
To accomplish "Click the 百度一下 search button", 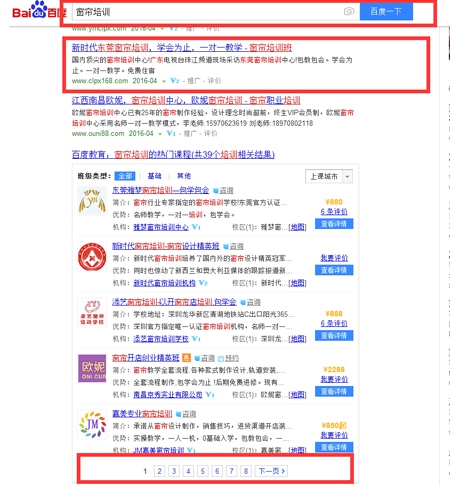I will [386, 12].
